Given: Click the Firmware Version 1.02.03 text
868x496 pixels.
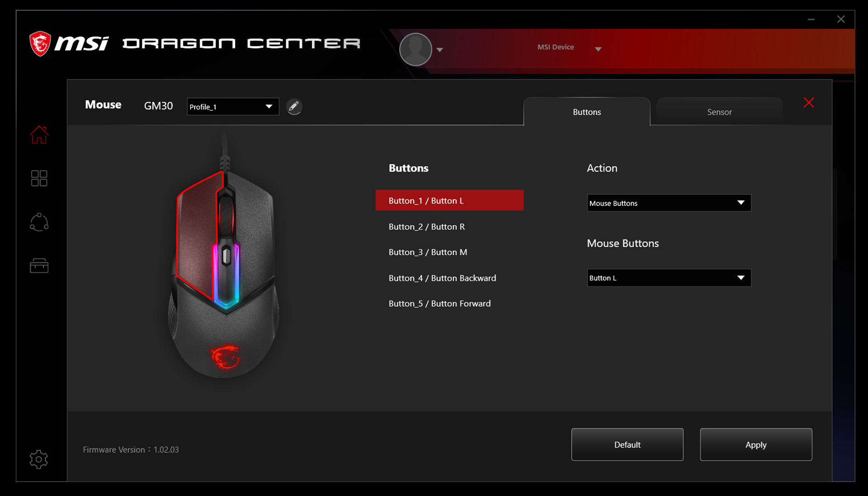Looking at the screenshot, I should (x=131, y=449).
